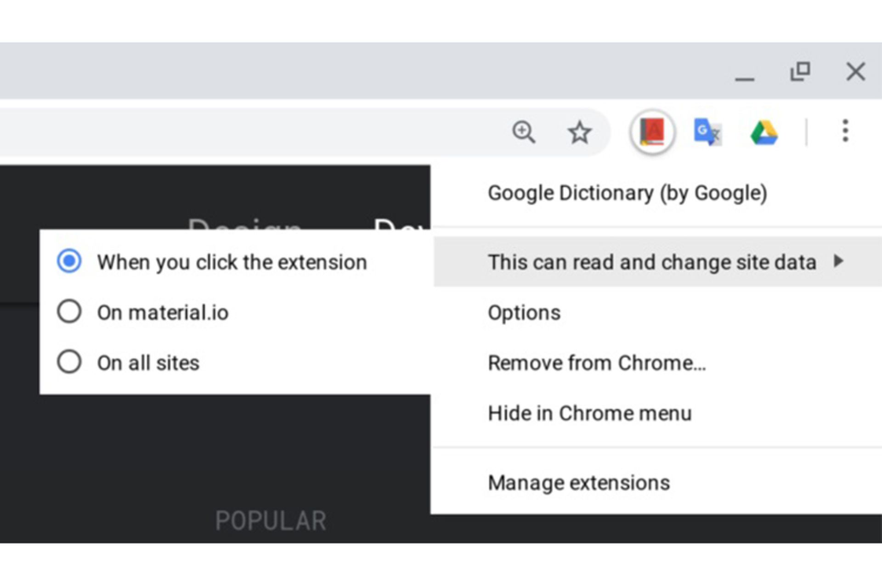Select "Remove from Chrome..."
Screen dimensions: 882x588
tap(597, 363)
